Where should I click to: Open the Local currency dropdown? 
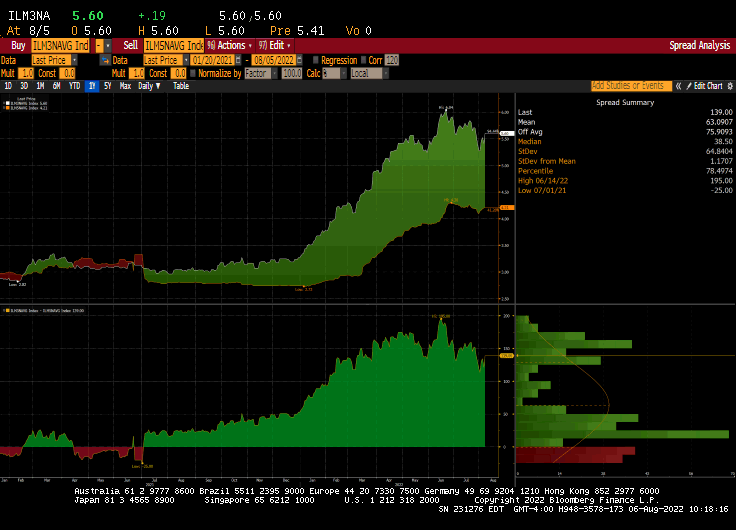(x=369, y=73)
